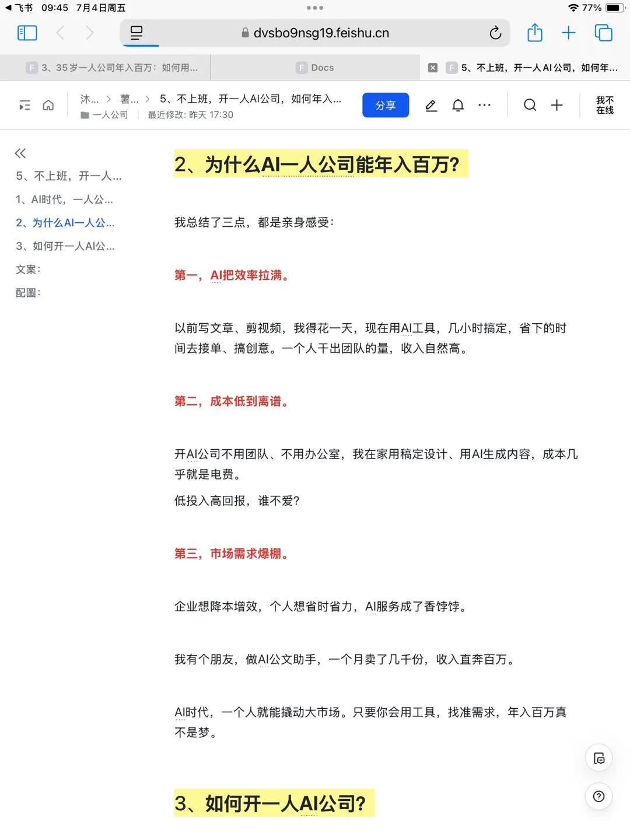
Task: Create new document with plus icon
Action: (x=557, y=105)
